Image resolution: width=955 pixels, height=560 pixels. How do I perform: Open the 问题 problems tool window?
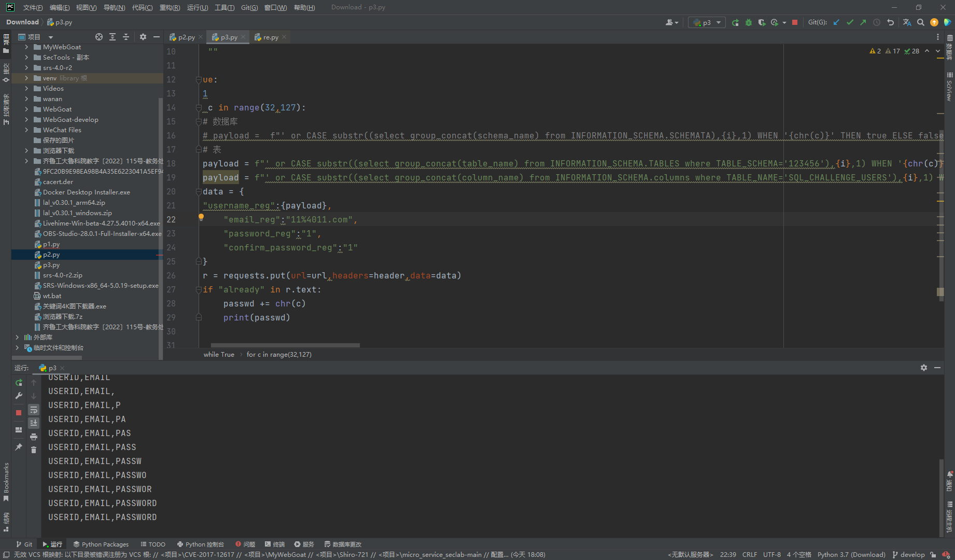pyautogui.click(x=245, y=544)
